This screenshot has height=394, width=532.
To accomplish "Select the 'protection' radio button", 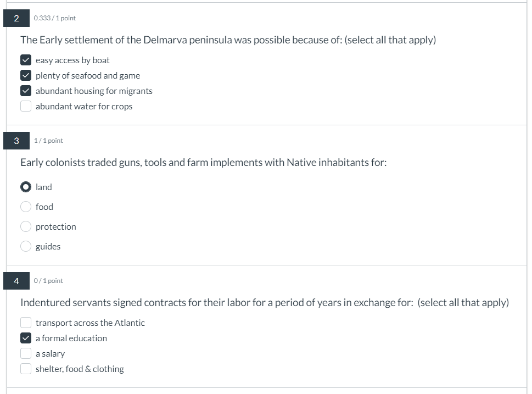I will click(x=26, y=226).
